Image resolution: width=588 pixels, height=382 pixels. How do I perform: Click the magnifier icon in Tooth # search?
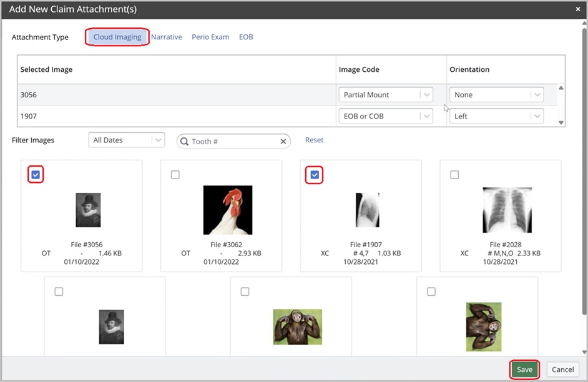[185, 142]
